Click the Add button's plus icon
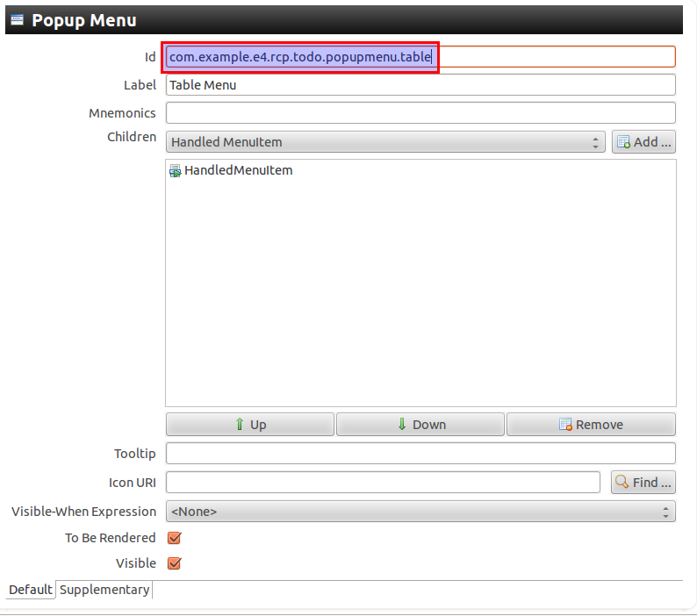Screen dimensions: 697x616 click(623, 142)
